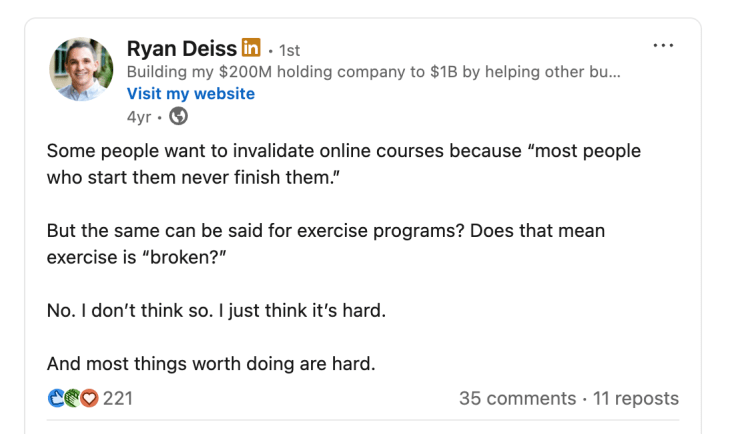
Task: View the 11 reposts
Action: point(636,398)
